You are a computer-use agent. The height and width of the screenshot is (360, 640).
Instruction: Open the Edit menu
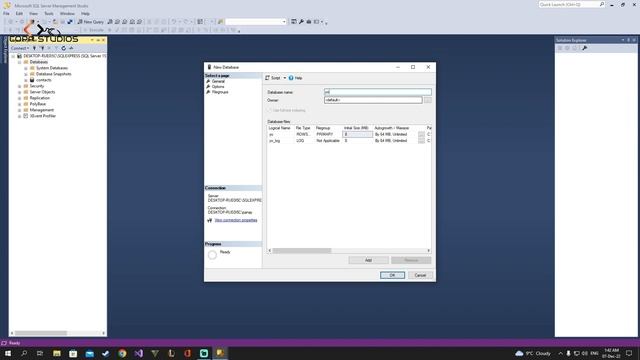(x=19, y=13)
